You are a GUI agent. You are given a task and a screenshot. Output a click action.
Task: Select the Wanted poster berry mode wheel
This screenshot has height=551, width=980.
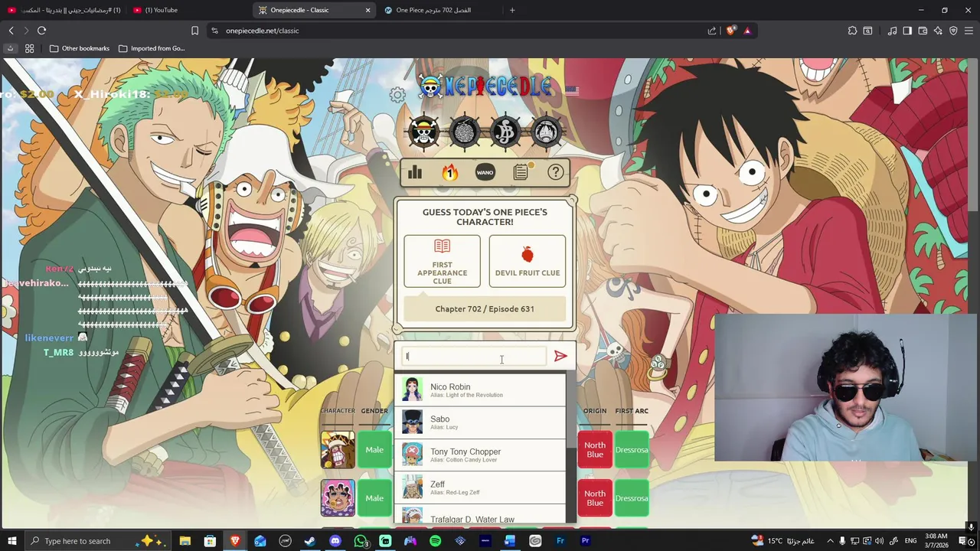tap(505, 132)
